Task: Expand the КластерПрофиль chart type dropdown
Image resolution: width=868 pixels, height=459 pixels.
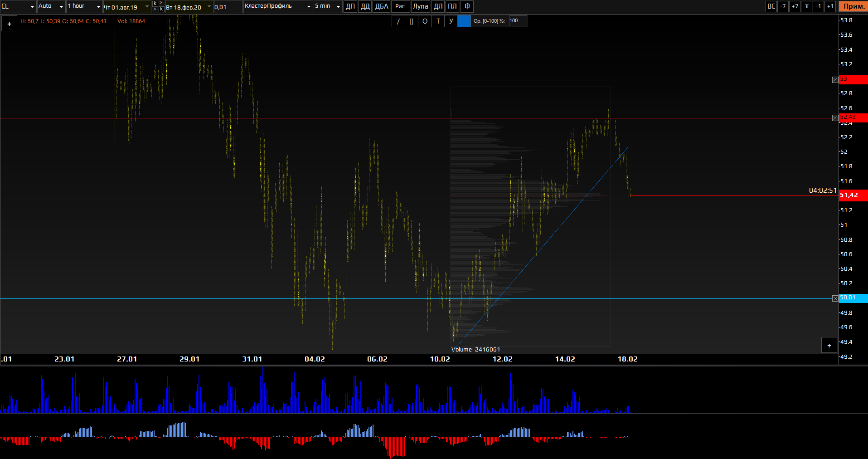Action: (x=309, y=6)
